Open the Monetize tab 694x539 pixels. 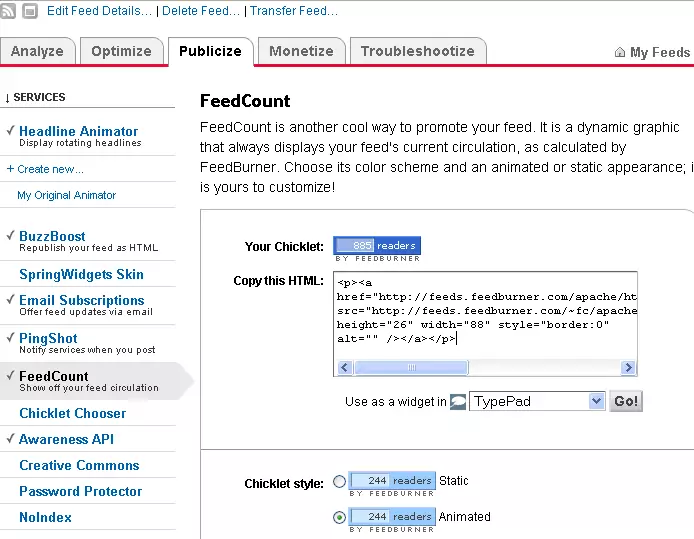(x=301, y=51)
